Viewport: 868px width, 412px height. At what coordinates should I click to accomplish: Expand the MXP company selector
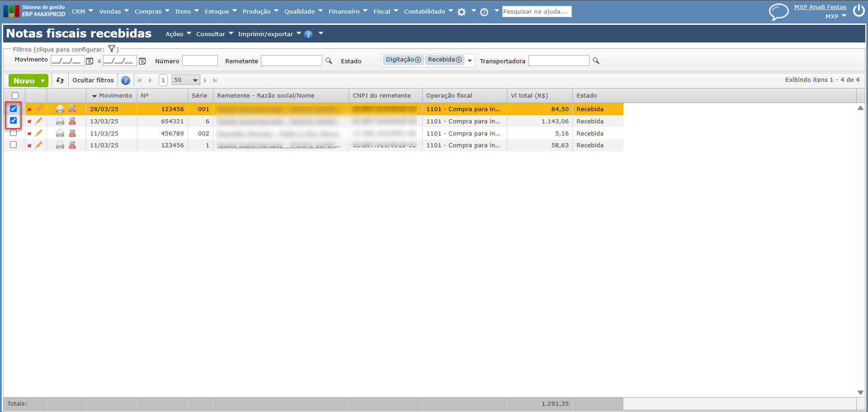click(836, 16)
